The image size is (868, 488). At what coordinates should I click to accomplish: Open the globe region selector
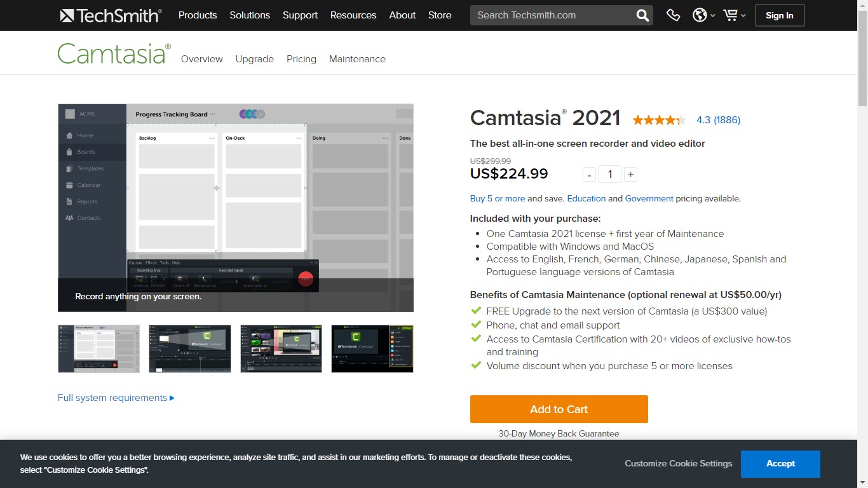click(x=703, y=15)
